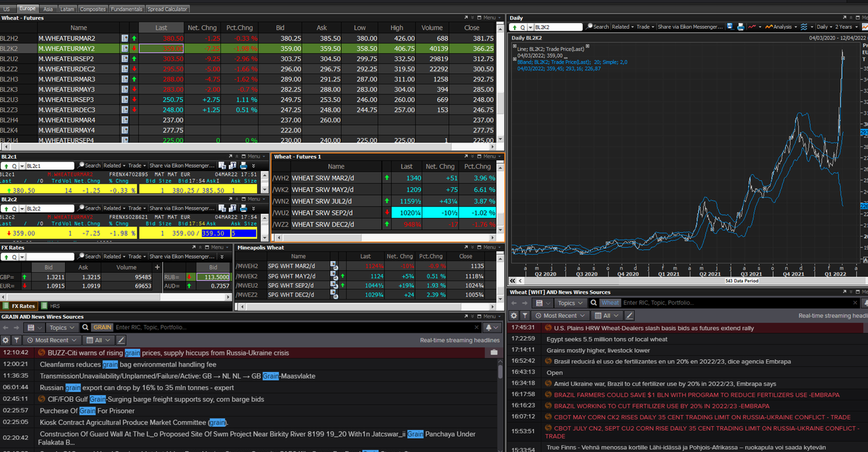Image resolution: width=868 pixels, height=452 pixels.
Task: Click the green up-arrow beside the BL2K2 chart field
Action: pyautogui.click(x=515, y=27)
